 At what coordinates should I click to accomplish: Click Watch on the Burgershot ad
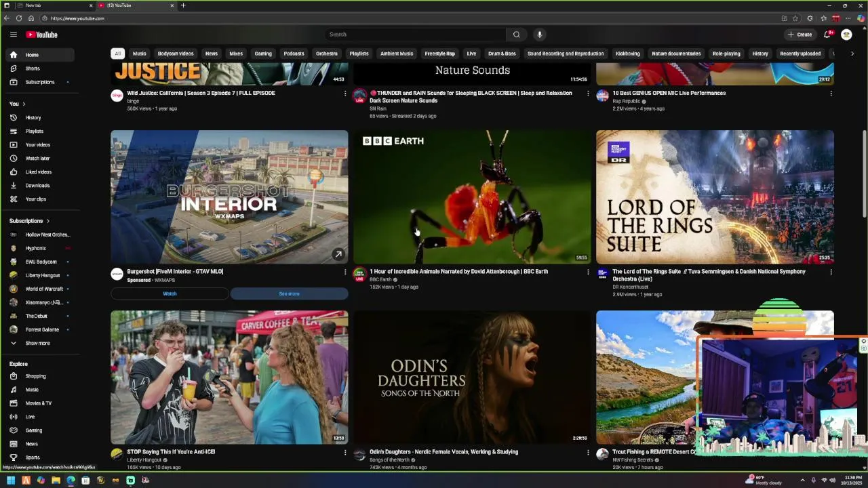(x=170, y=293)
